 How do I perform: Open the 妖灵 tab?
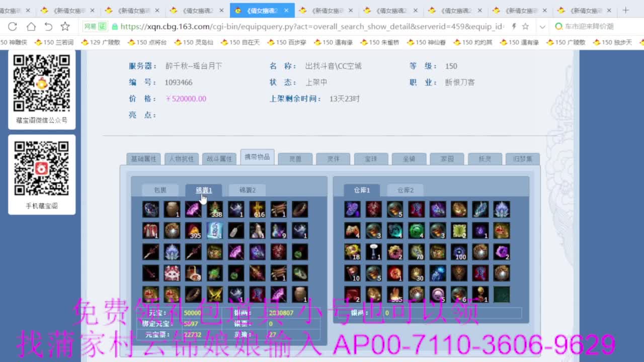click(x=485, y=159)
